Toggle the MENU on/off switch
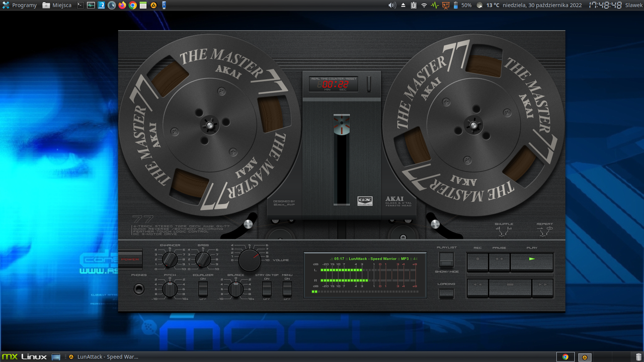Viewport: 644px width, 362px height. pyautogui.click(x=287, y=289)
